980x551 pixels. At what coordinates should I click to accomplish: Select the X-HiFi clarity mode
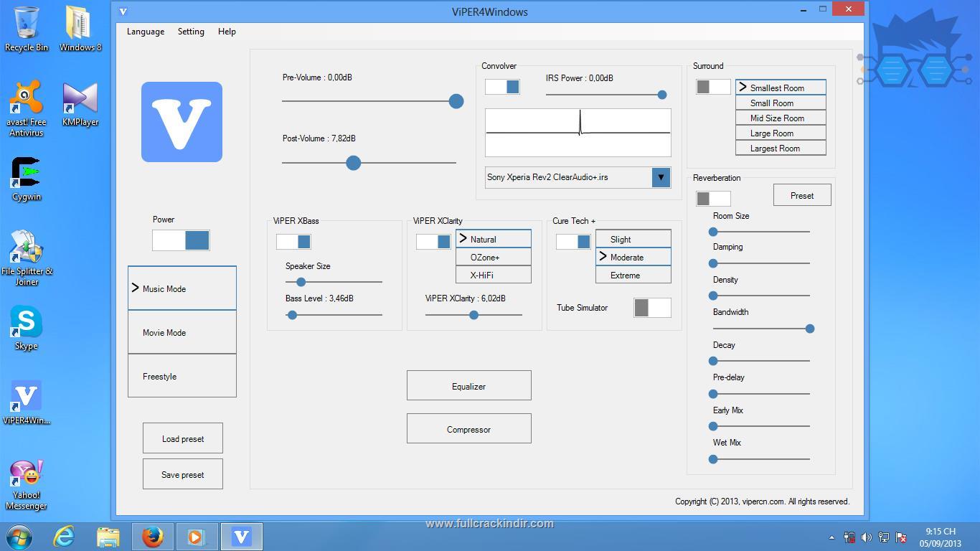(494, 275)
